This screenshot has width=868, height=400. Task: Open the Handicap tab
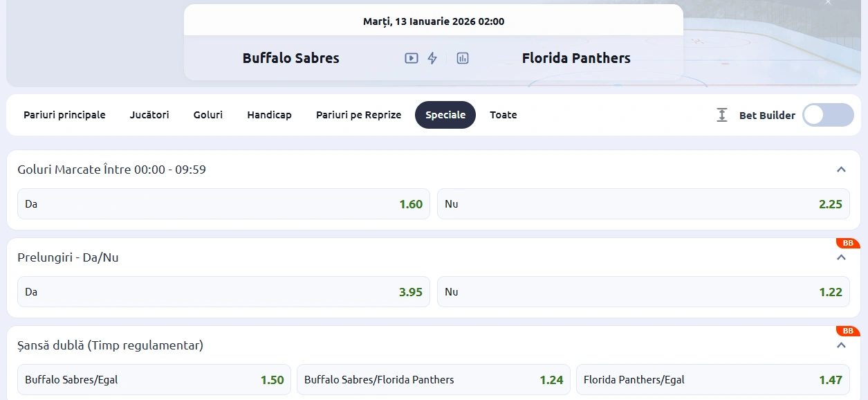pos(269,115)
